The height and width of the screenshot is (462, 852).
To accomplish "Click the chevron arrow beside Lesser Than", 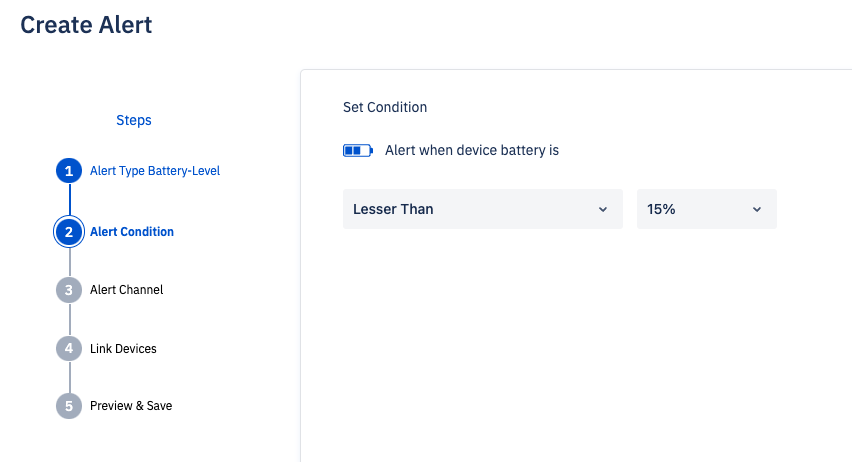I will (x=602, y=209).
